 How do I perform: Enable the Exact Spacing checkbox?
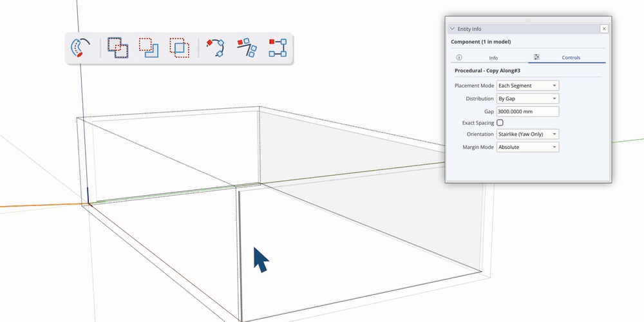pos(500,122)
